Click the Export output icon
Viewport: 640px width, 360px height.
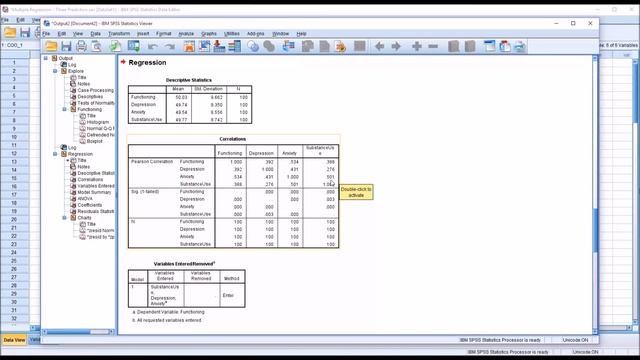pyautogui.click(x=115, y=46)
